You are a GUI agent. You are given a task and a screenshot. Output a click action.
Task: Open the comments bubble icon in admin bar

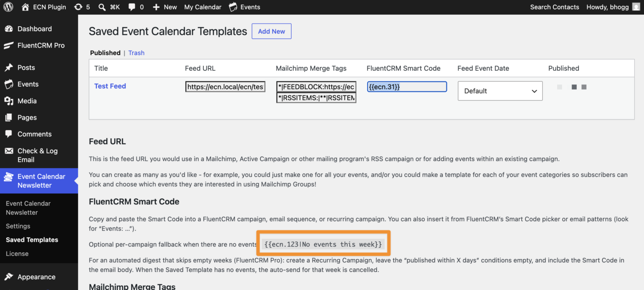132,7
